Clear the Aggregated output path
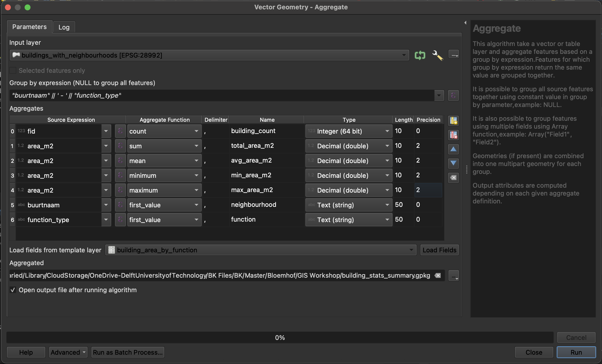 click(x=438, y=275)
